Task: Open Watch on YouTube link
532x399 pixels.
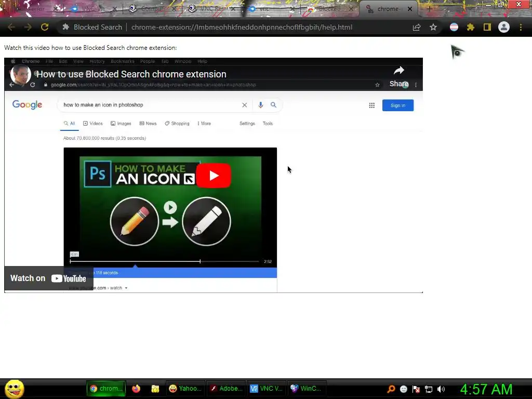Action: (x=48, y=278)
